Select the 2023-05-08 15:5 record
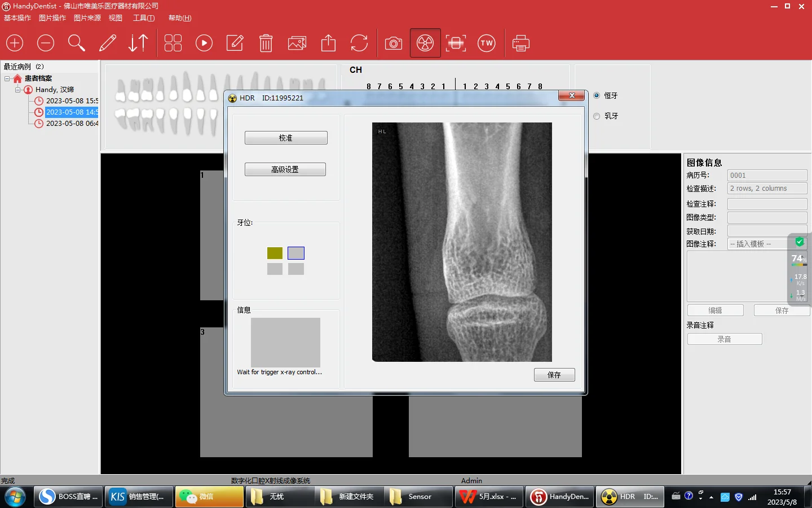The image size is (812, 508). click(x=72, y=101)
